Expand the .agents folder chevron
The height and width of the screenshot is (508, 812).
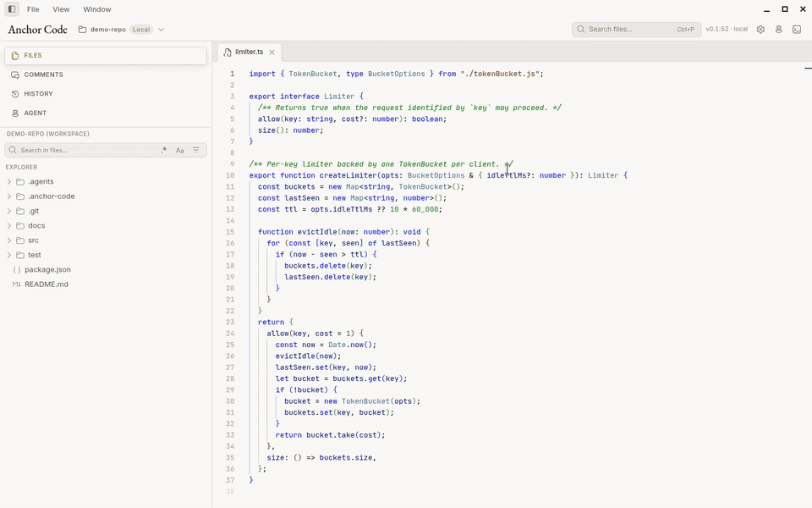8,182
